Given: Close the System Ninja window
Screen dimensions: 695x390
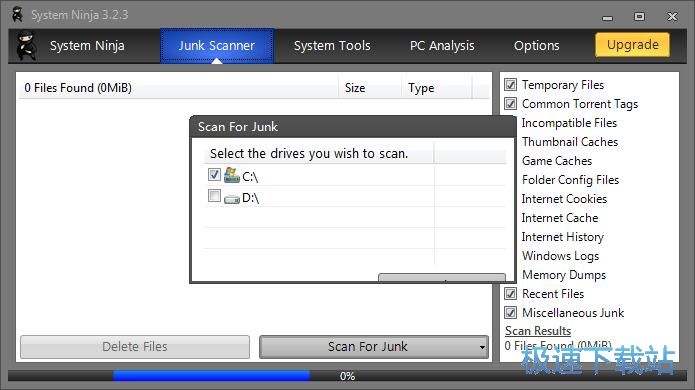Looking at the screenshot, I should (x=672, y=16).
